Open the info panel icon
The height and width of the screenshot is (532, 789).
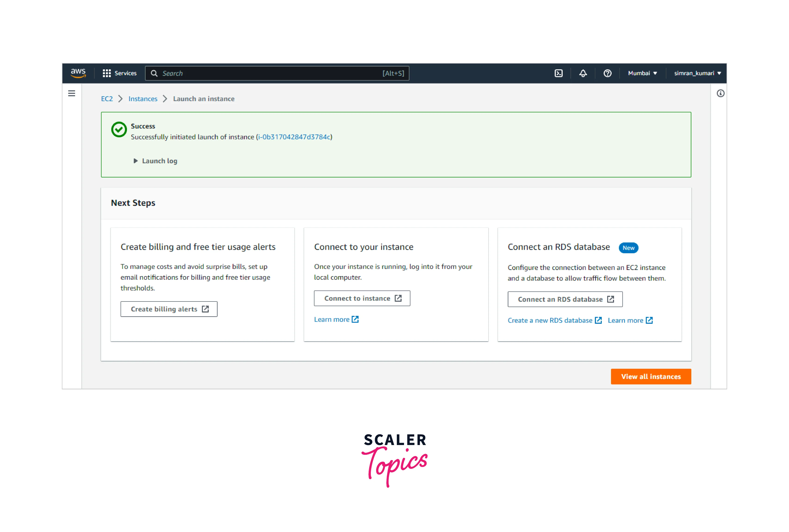tap(720, 93)
